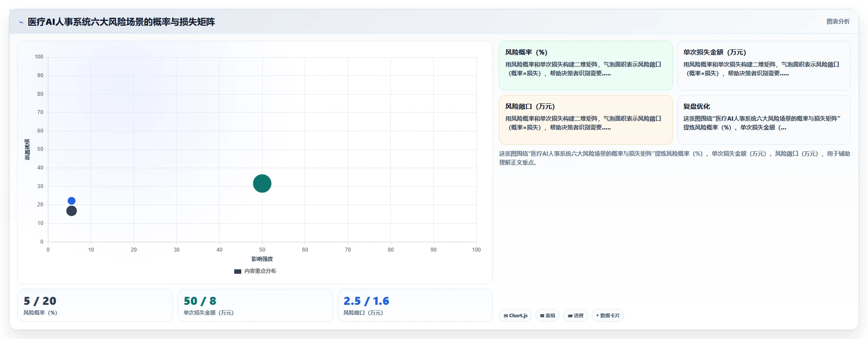Image resolution: width=868 pixels, height=339 pixels.
Task: Click the large green bubble in the chart
Action: [262, 184]
